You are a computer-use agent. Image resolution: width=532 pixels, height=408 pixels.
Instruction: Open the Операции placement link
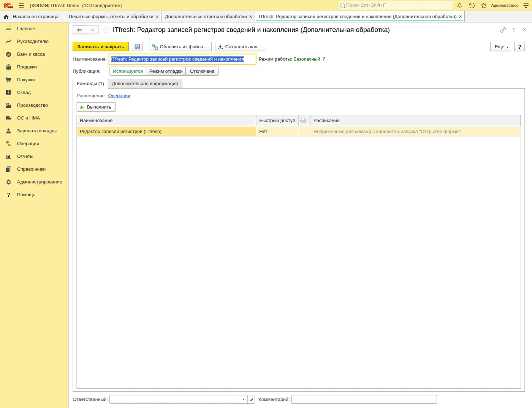click(119, 96)
